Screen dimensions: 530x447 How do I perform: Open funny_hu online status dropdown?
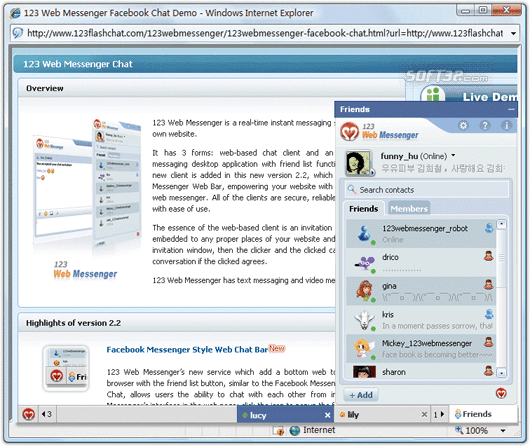[453, 156]
